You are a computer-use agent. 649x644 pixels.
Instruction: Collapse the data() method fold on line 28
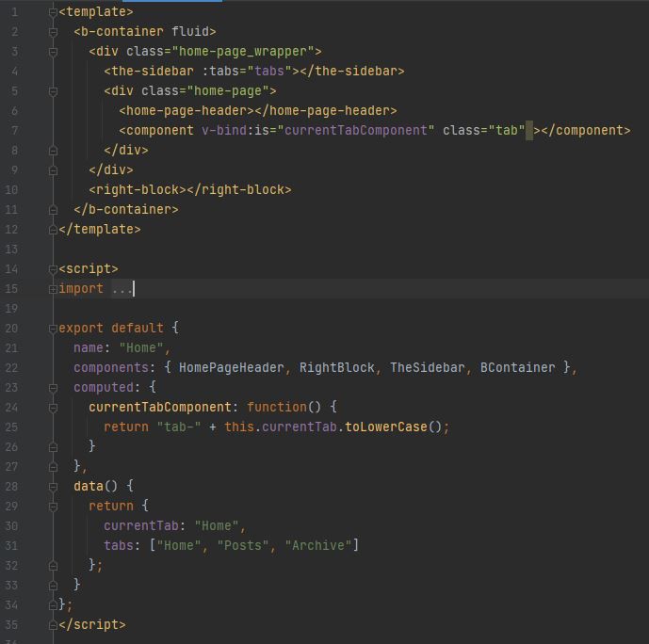point(53,487)
